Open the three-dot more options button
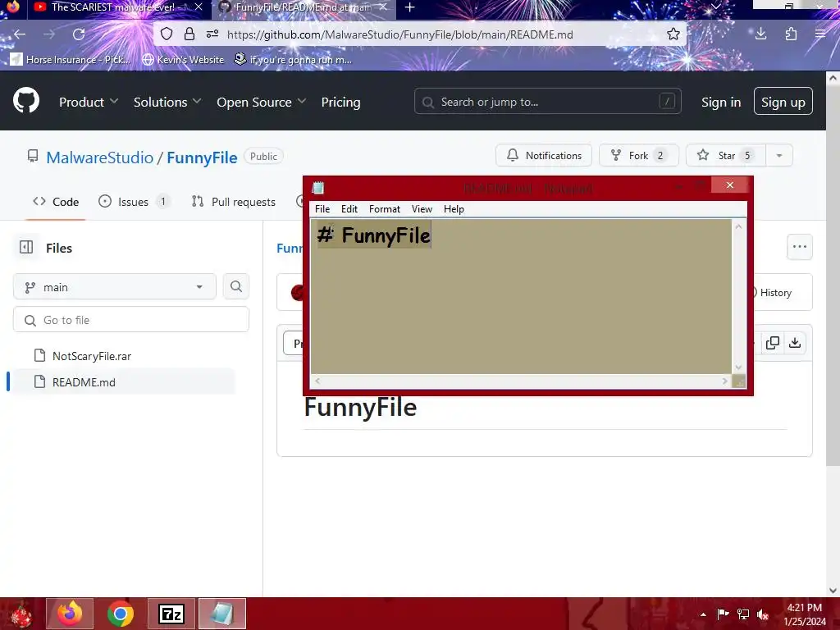 coord(799,247)
